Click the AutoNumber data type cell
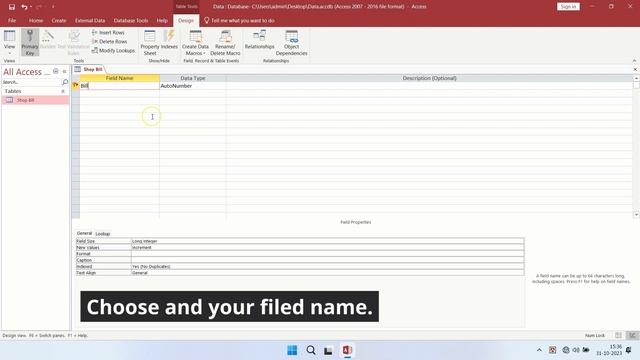Viewport: 640px width, 360px height. coord(193,86)
